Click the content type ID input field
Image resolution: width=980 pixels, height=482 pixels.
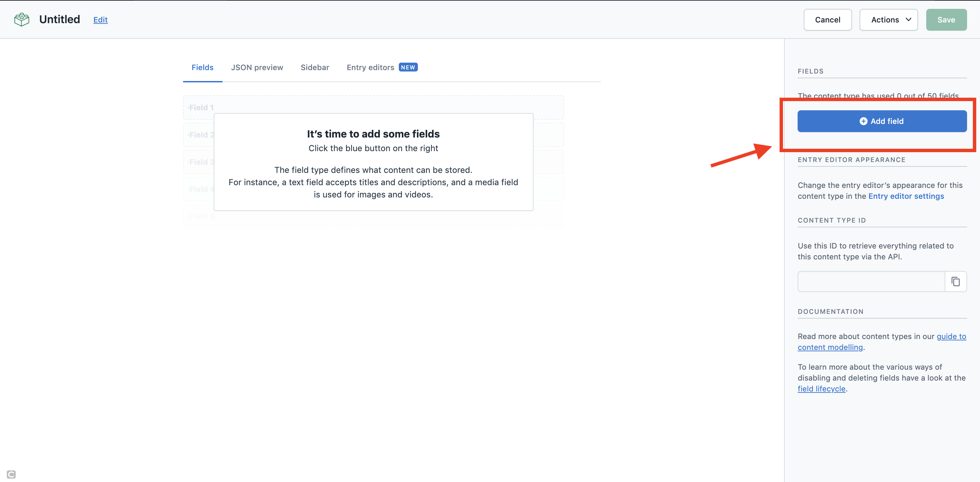click(x=871, y=282)
